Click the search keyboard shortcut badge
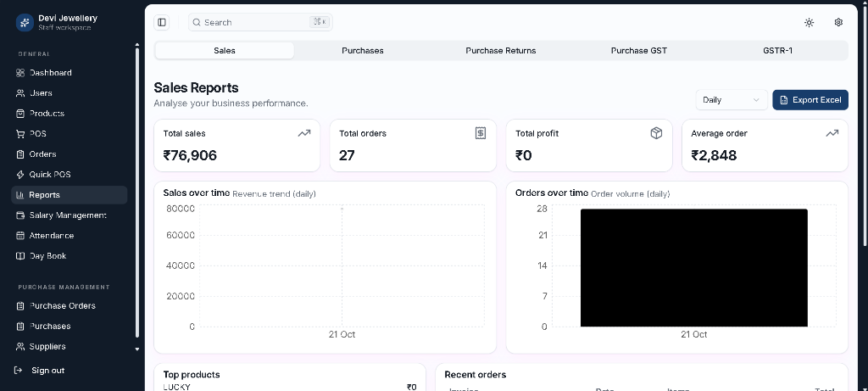 (x=320, y=21)
